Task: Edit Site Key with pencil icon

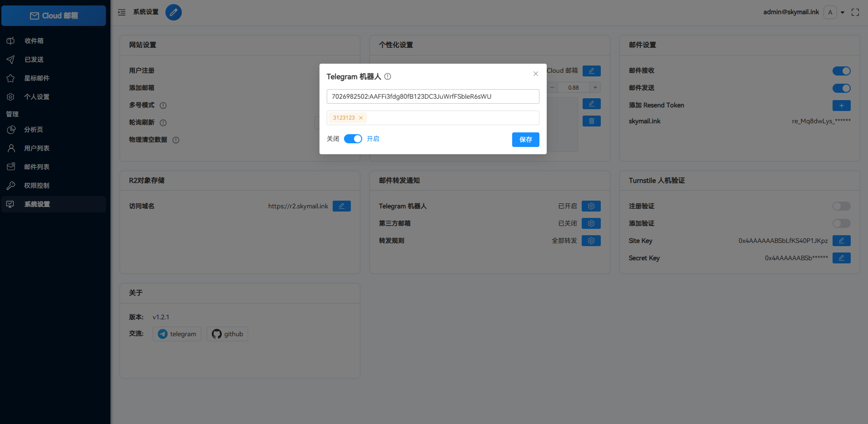Action: click(x=841, y=241)
